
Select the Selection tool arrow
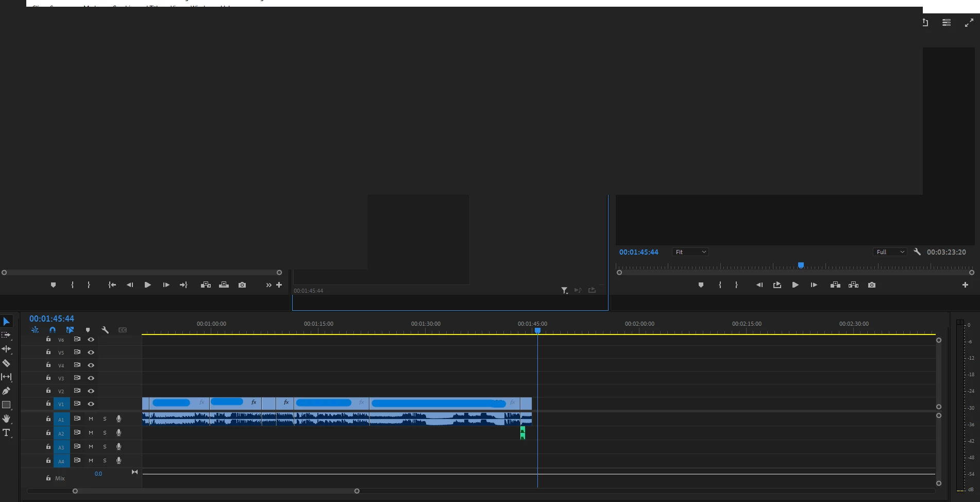tap(7, 322)
